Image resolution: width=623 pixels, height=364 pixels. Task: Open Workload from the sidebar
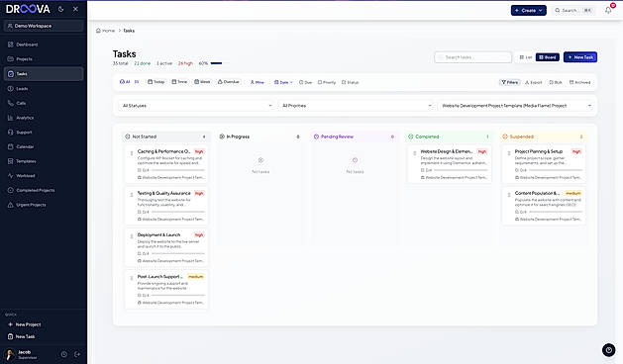(x=44, y=175)
